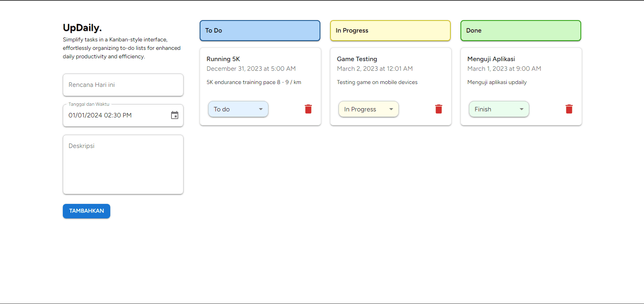This screenshot has width=644, height=304.
Task: Delete the Game Testing task
Action: [x=439, y=109]
